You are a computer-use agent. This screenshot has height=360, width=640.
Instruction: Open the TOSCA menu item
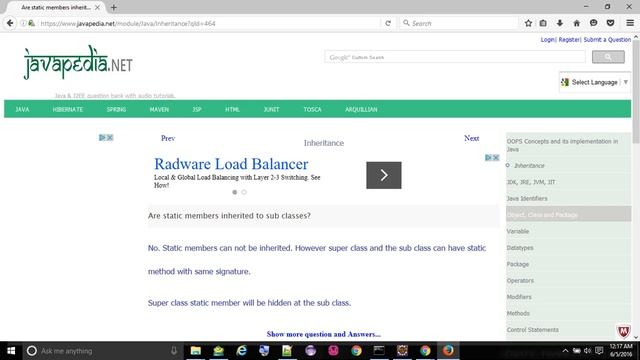pyautogui.click(x=312, y=109)
